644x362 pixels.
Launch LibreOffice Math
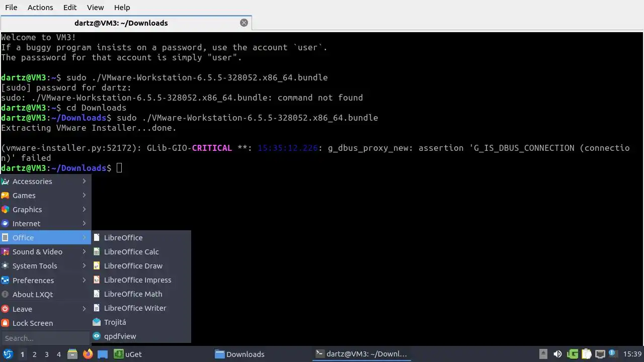[141, 294]
